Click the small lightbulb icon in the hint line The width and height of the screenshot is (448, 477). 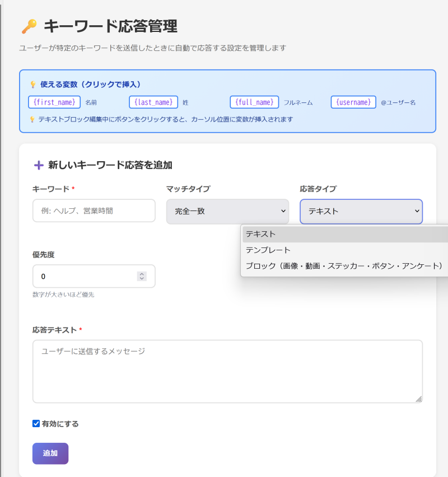(x=32, y=119)
